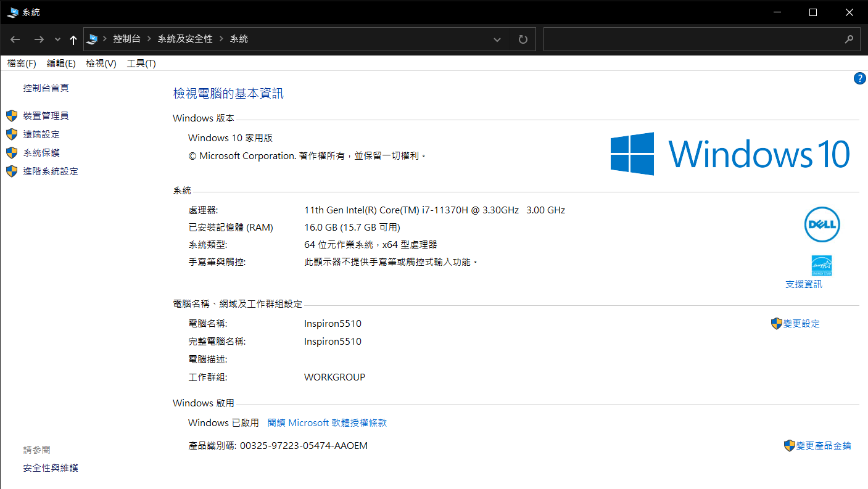Click the processor value 11th Gen Intel Core i7-11370H
The width and height of the screenshot is (868, 489).
435,210
